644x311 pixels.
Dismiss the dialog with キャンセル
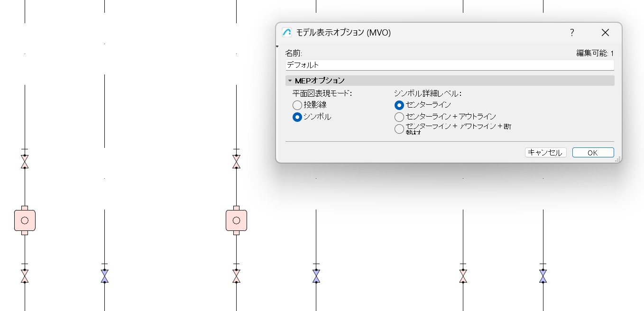(x=545, y=152)
